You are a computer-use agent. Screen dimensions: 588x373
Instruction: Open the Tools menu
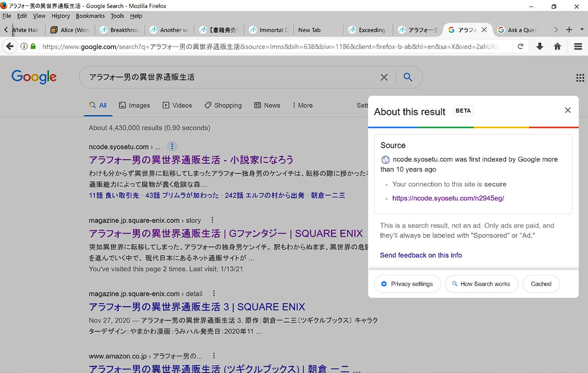point(117,16)
